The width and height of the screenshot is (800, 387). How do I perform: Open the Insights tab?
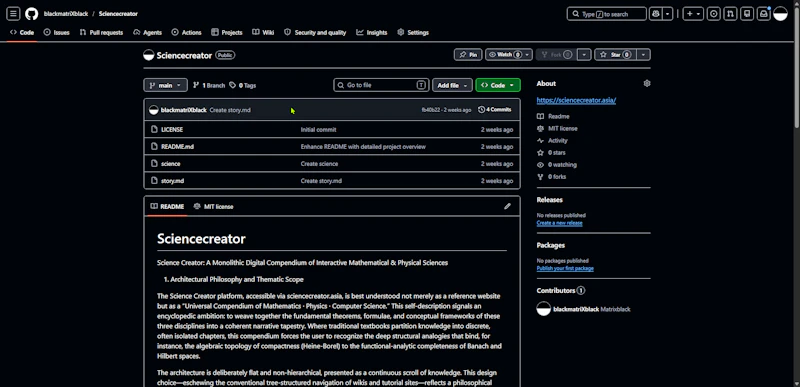[x=371, y=32]
